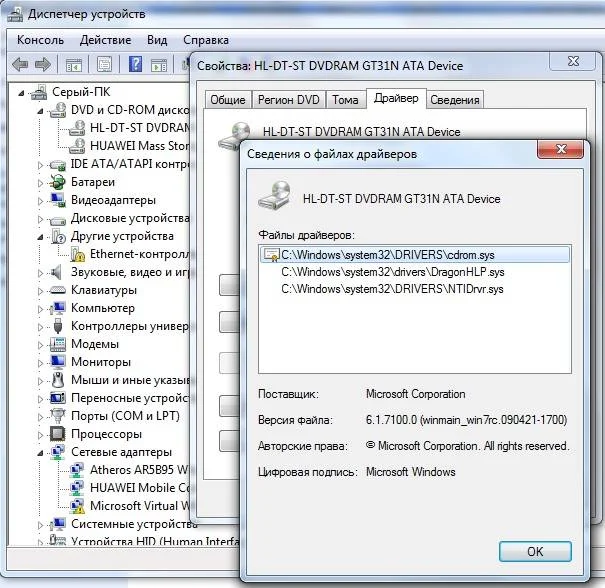Screen dimensions: 605x588
Task: Click the Процессоры chip icon
Action: (58, 434)
